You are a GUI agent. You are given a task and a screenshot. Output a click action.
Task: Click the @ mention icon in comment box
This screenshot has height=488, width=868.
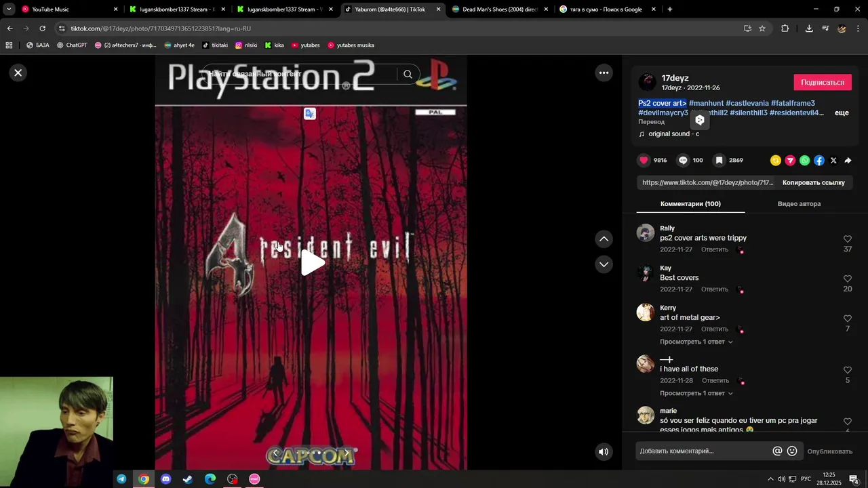pos(777,451)
